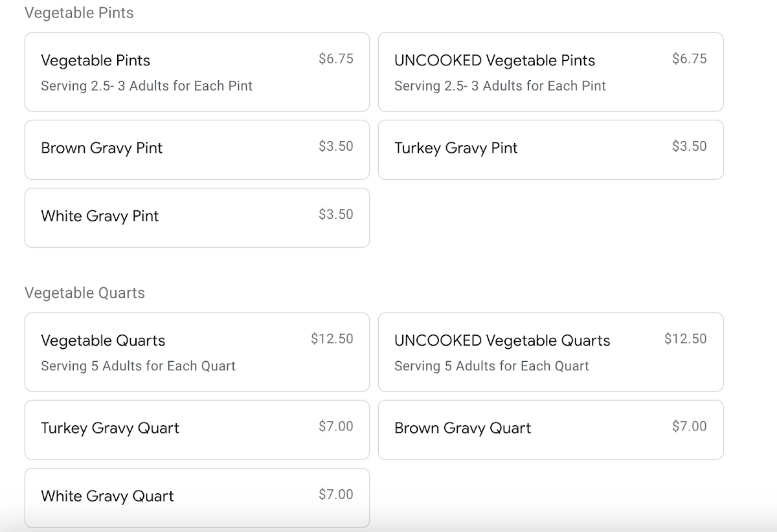Select the UNCOOKED Vegetable Quarts card
Viewport: 777px width, 532px height.
[550, 352]
